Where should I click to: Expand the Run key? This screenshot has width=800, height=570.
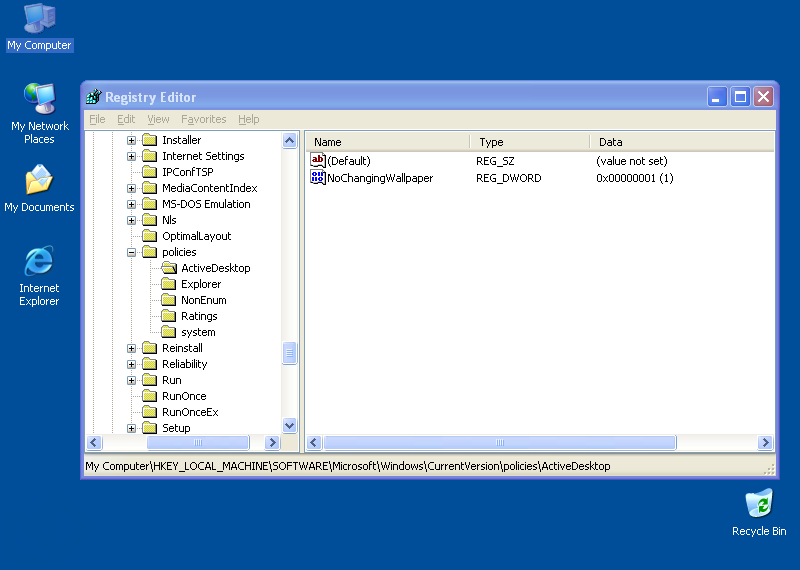coord(132,380)
